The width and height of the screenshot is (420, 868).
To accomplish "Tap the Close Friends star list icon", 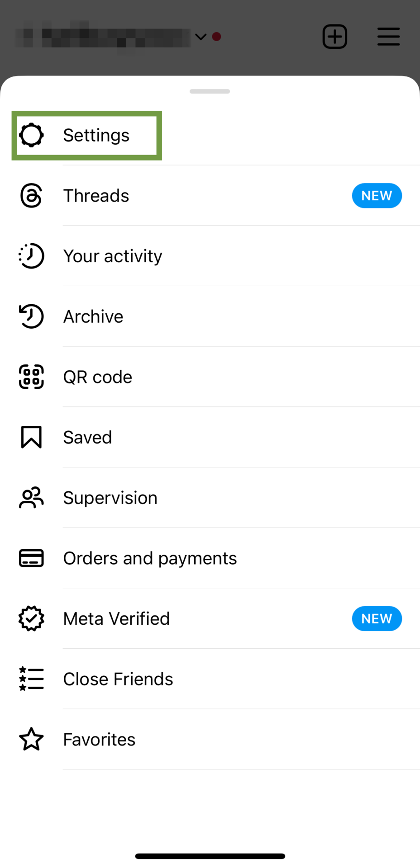I will [31, 679].
